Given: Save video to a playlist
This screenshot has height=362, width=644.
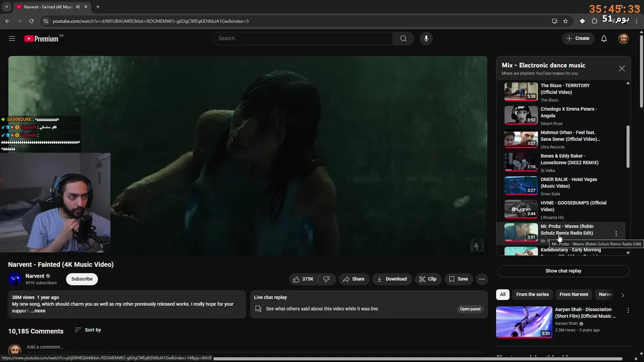Looking at the screenshot, I should pos(458,279).
